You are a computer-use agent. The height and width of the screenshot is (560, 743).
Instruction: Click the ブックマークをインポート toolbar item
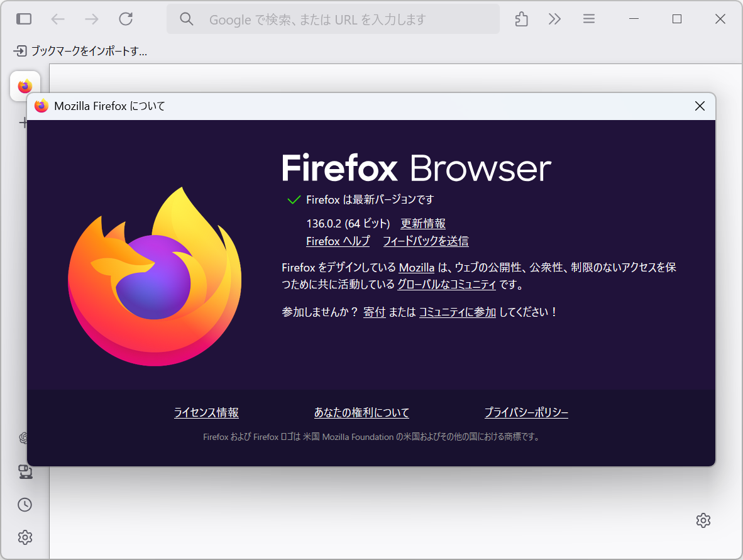point(79,51)
